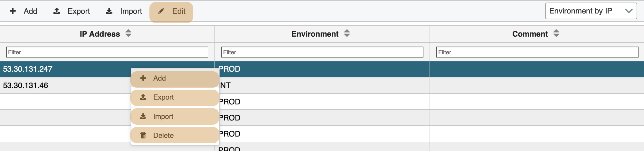The image size is (644, 151).
Task: Sort the table by Environment column
Action: point(347,33)
